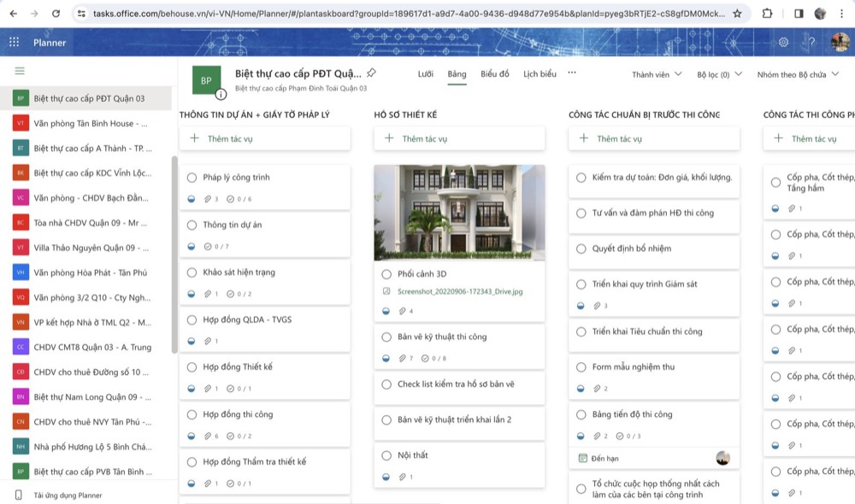The image size is (855, 504).
Task: Add task under THÔNG TIN DỰ ÁN column
Action: click(265, 138)
